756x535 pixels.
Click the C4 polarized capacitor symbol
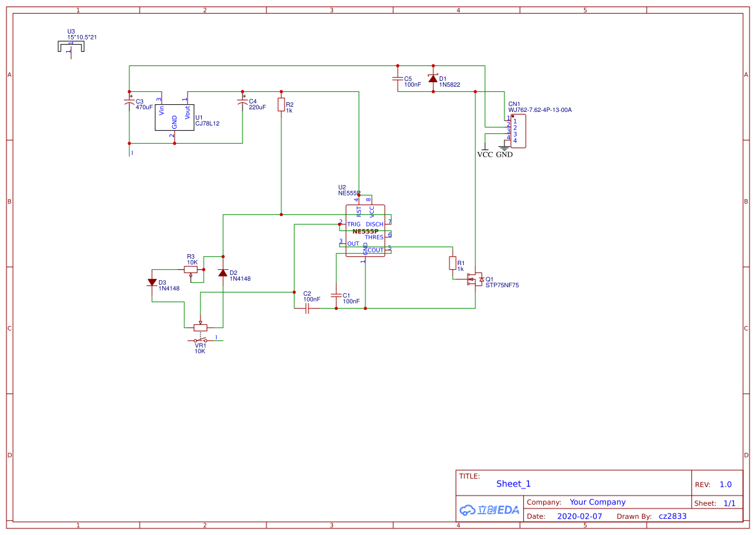[x=243, y=102]
